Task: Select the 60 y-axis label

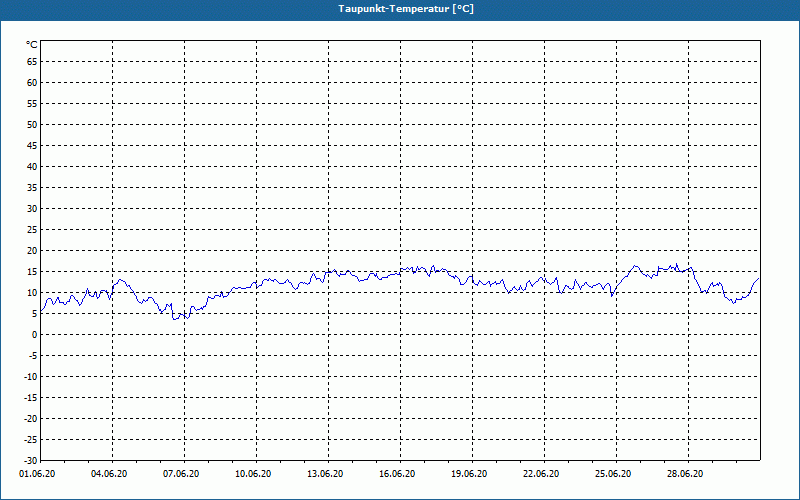Action: [32, 83]
